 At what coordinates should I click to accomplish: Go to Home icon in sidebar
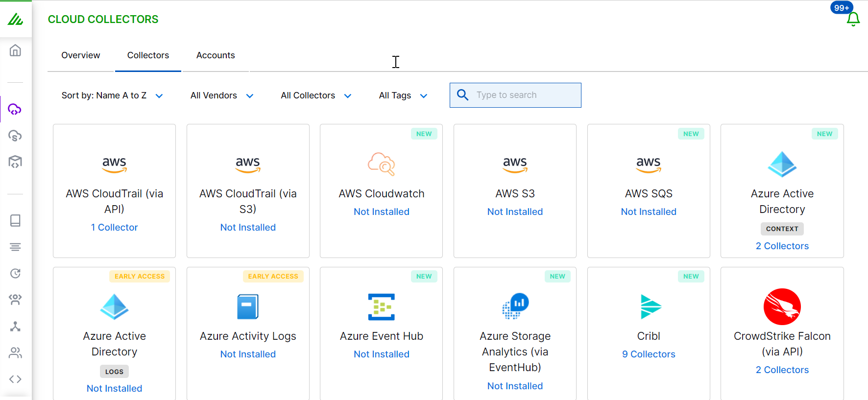click(15, 50)
